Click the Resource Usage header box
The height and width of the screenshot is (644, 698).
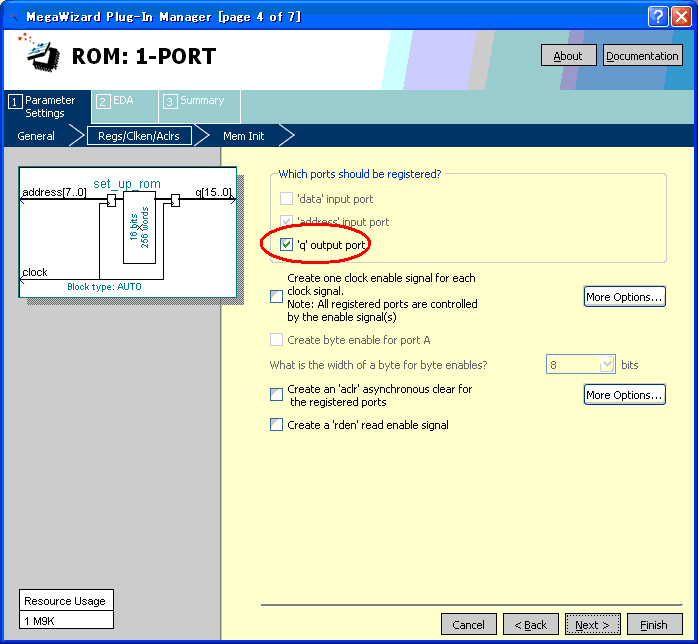coord(66,600)
